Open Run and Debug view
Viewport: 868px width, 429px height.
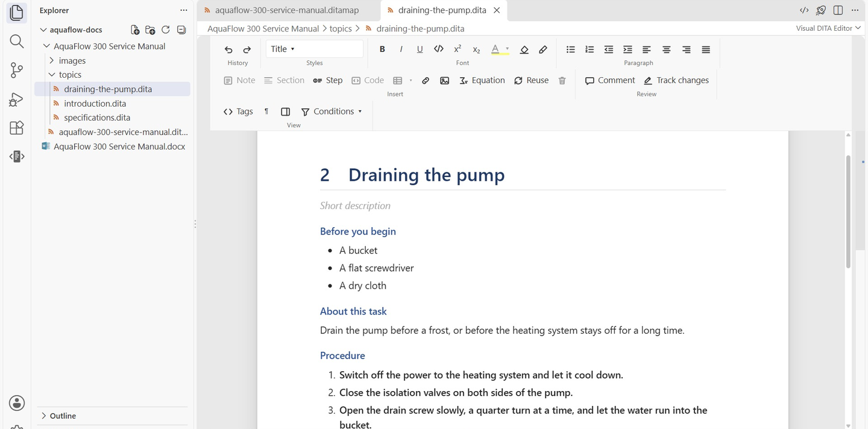(17, 99)
